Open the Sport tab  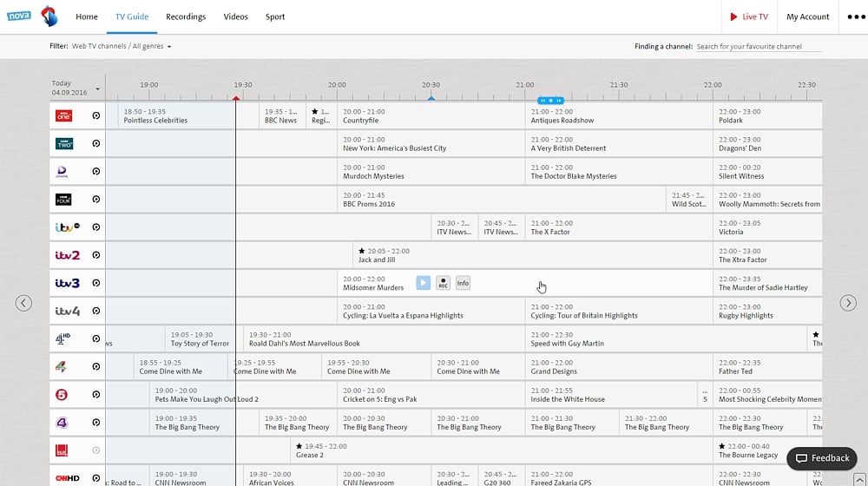tap(274, 16)
